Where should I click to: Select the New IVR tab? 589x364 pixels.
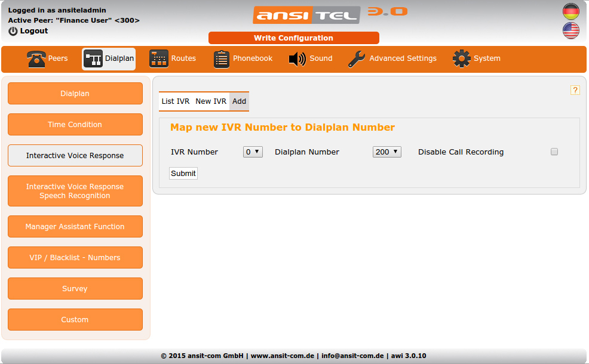tap(211, 101)
